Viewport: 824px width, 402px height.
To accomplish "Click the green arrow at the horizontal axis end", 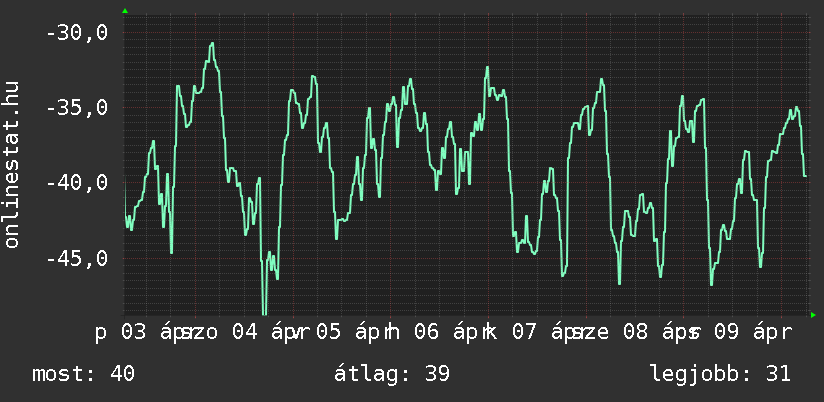I will [x=813, y=315].
